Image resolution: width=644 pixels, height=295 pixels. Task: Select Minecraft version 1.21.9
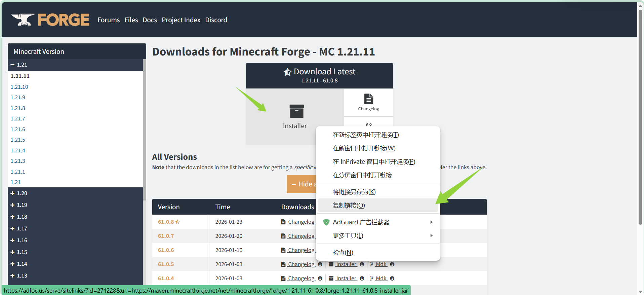coord(18,97)
